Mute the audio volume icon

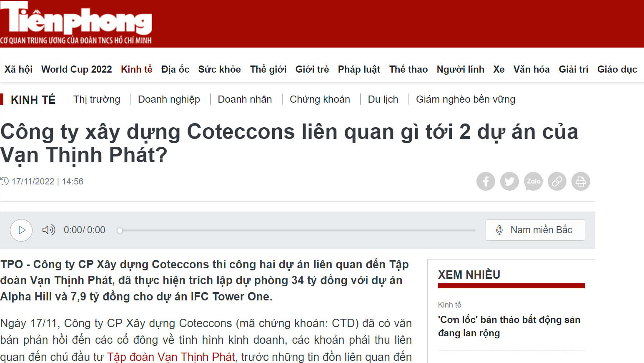[x=49, y=230]
